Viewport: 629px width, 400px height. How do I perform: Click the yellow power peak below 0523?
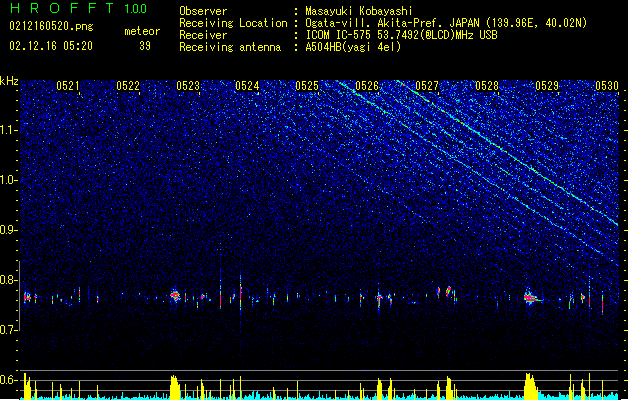(174, 387)
